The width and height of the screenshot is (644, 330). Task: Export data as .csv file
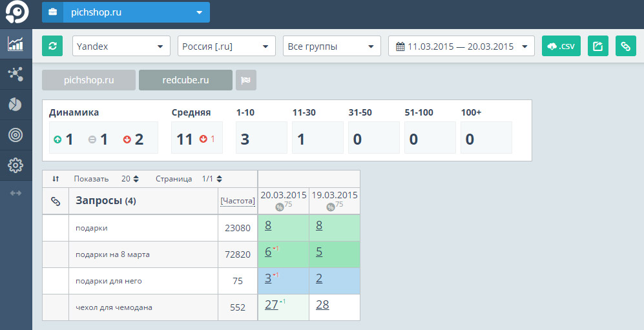pos(561,46)
